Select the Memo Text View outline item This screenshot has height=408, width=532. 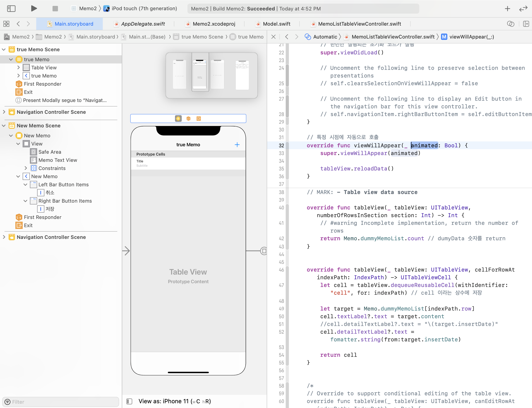click(58, 160)
